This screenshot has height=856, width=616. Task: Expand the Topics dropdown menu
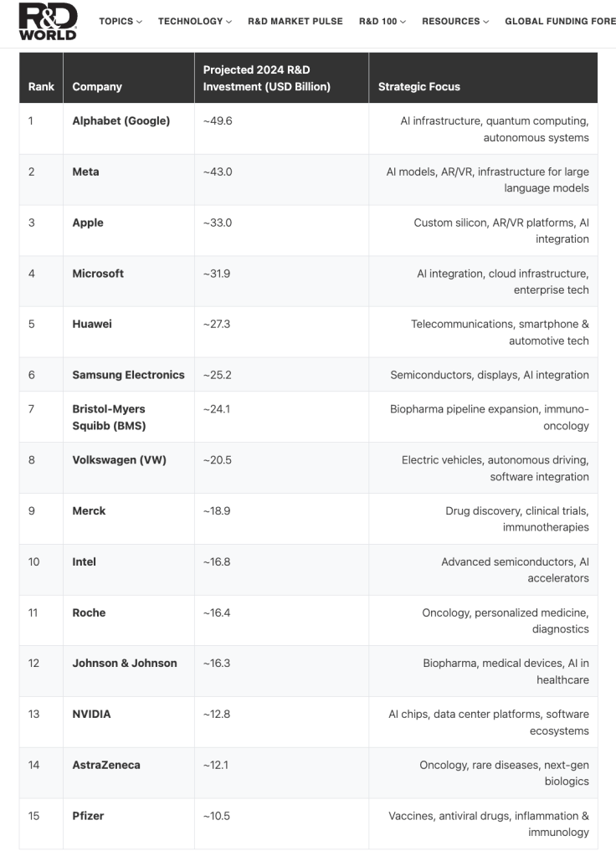coord(121,22)
